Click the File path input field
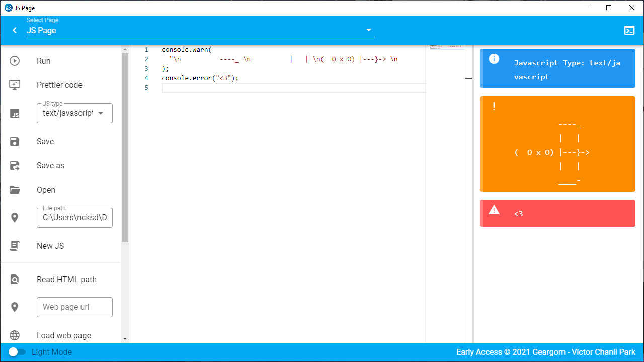 (x=74, y=218)
